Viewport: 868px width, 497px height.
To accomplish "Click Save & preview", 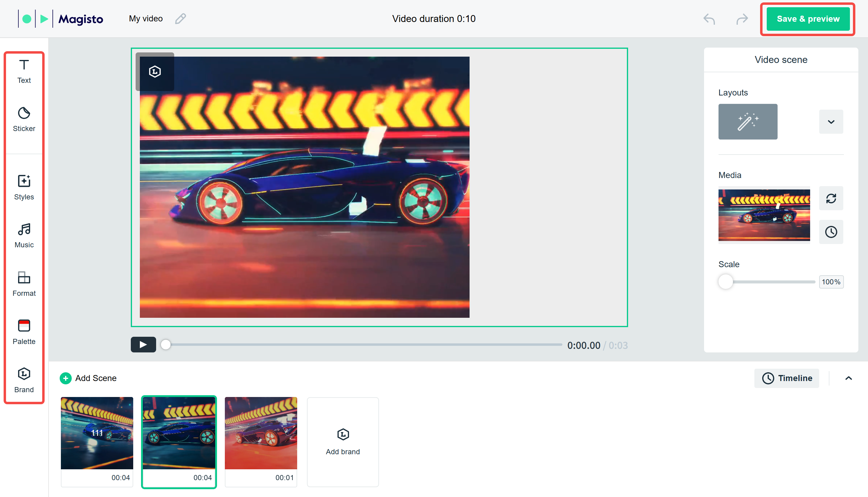I will pos(807,19).
